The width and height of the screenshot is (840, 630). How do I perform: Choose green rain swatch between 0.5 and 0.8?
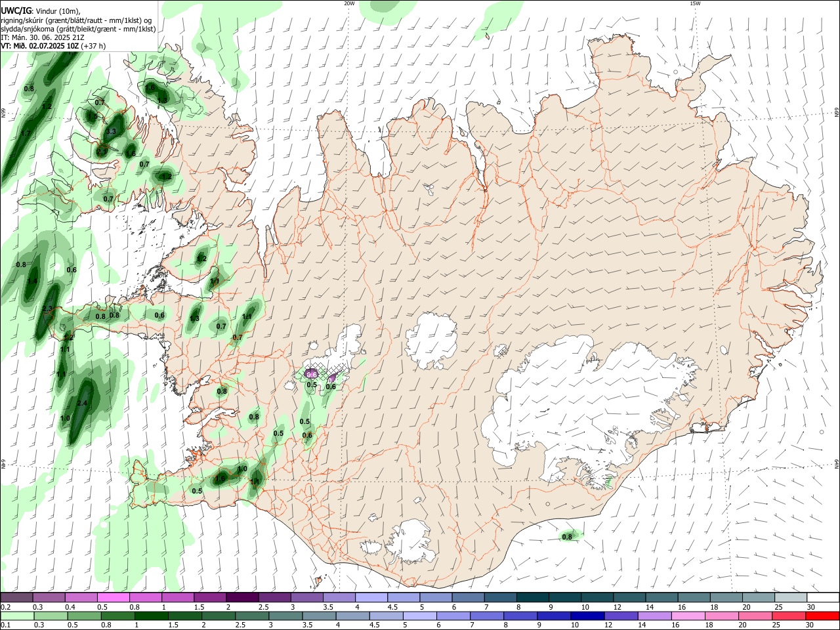(84, 616)
